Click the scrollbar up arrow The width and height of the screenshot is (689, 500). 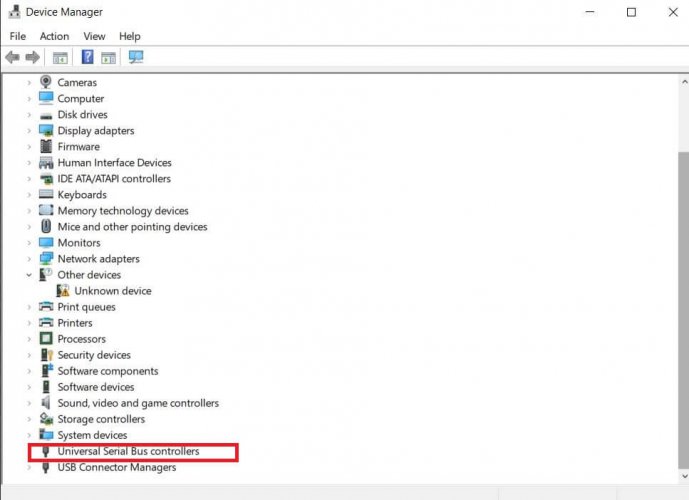[x=684, y=82]
